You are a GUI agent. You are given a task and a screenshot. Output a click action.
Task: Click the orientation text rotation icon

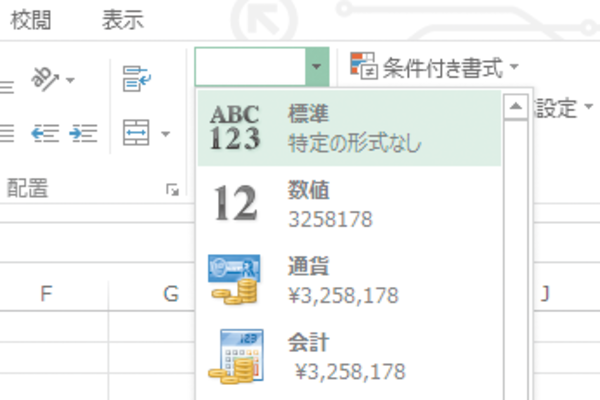click(45, 79)
